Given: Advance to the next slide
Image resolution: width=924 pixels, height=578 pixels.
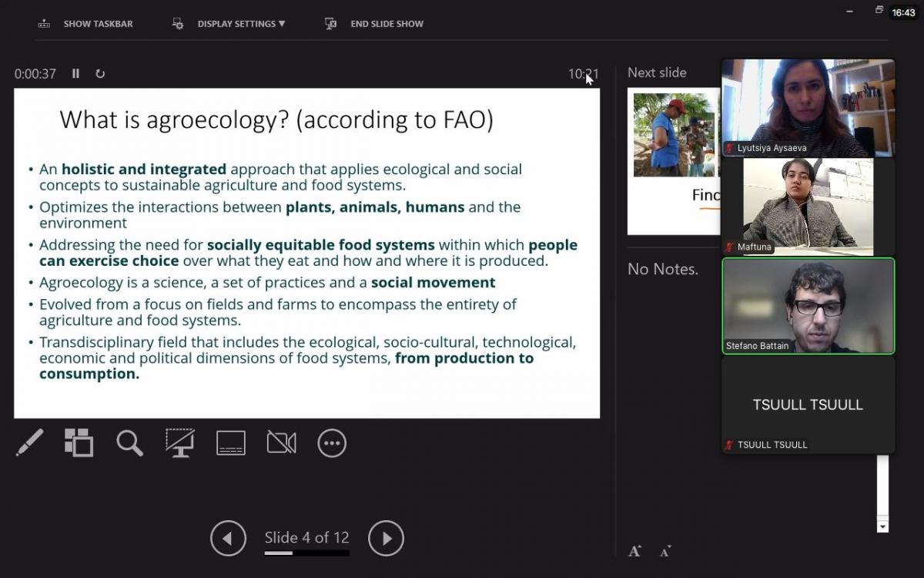Looking at the screenshot, I should click(x=386, y=539).
